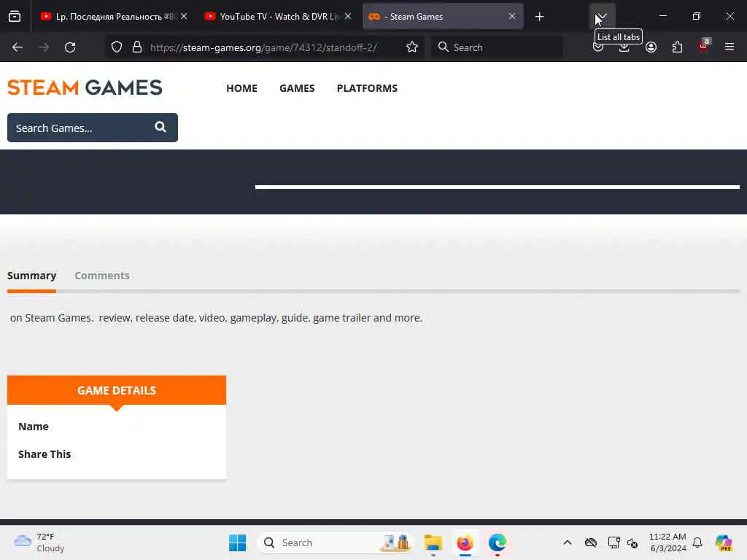Show hidden system tray icons
Viewport: 747px width, 560px height.
point(568,542)
